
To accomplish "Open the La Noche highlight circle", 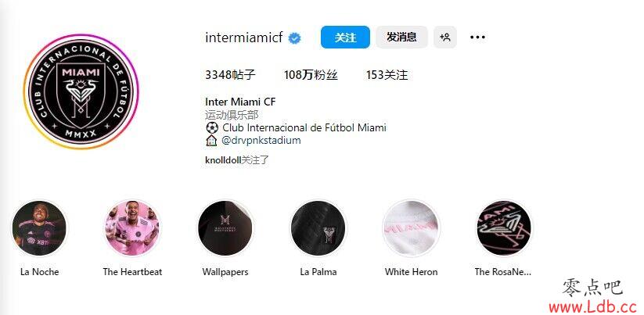I will [39, 228].
